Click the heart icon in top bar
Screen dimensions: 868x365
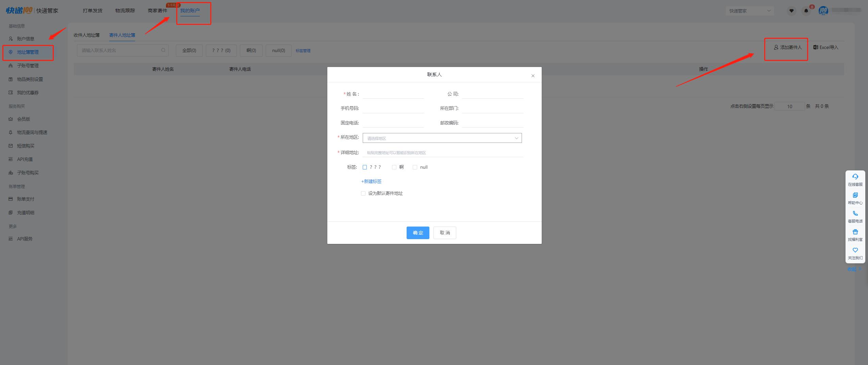click(x=791, y=11)
